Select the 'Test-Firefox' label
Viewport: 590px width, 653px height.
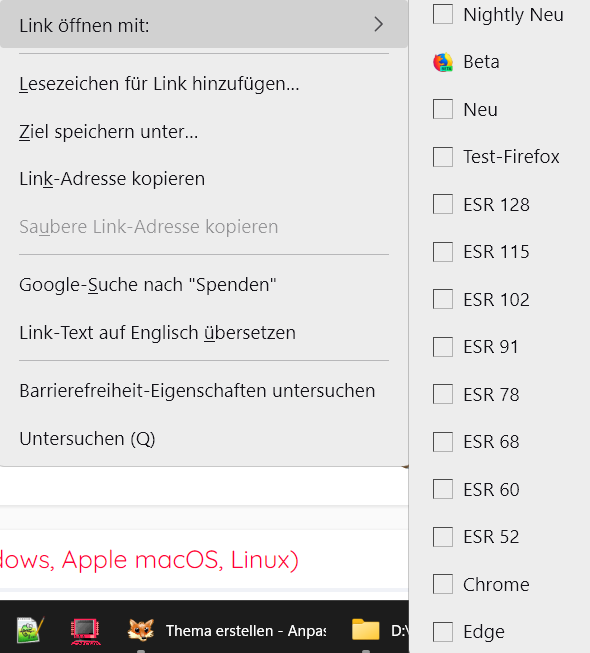(511, 157)
